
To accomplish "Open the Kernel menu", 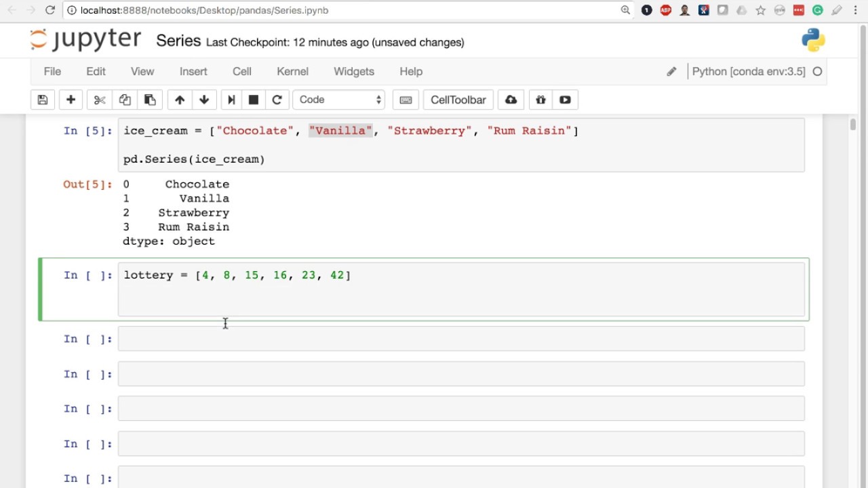I will tap(292, 71).
